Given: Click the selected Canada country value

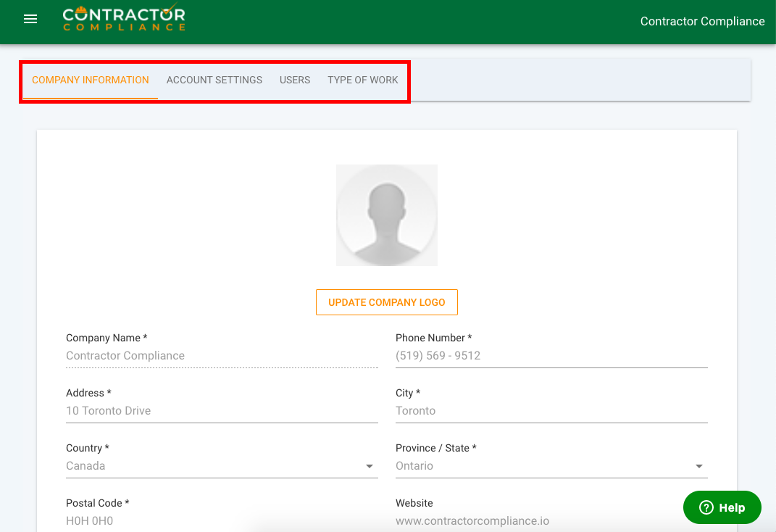Looking at the screenshot, I should tap(85, 466).
